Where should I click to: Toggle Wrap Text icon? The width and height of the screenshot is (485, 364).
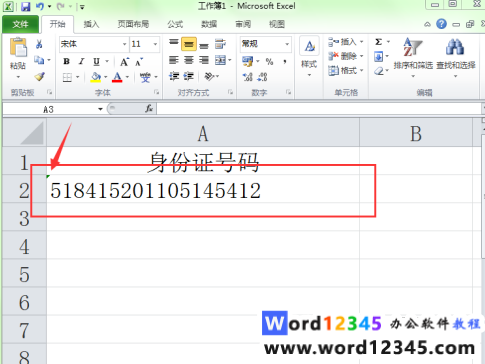pos(220,44)
